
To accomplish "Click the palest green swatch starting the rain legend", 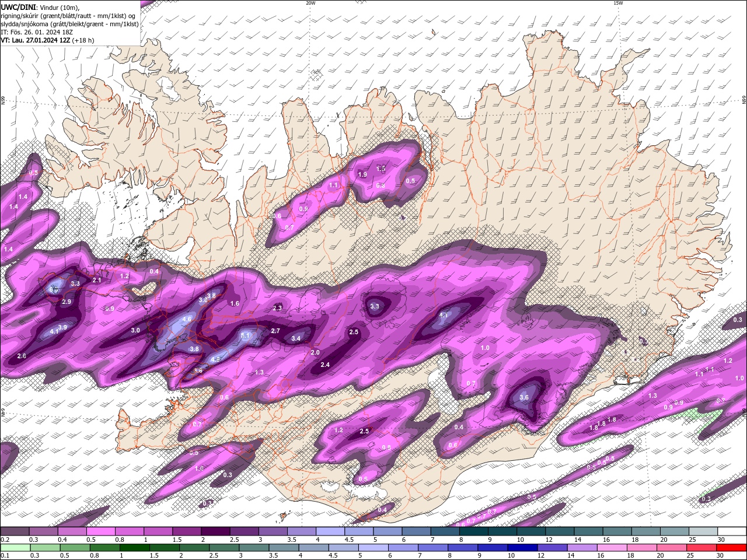I will pos(15,548).
